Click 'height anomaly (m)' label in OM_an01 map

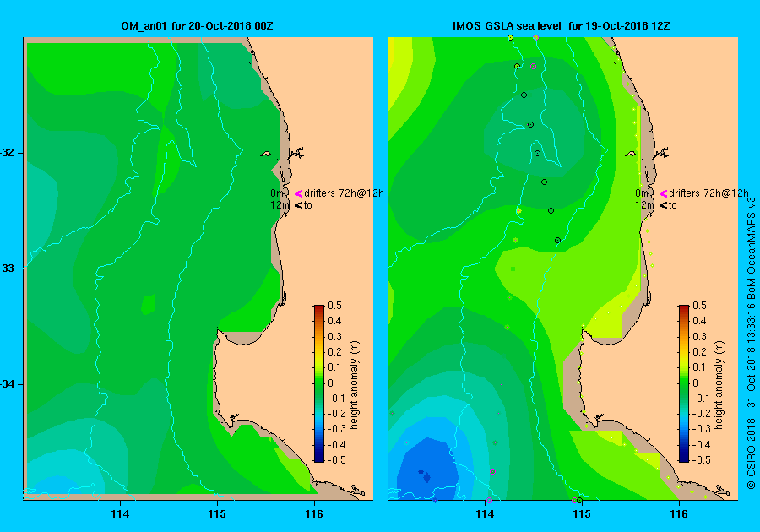tap(355, 385)
